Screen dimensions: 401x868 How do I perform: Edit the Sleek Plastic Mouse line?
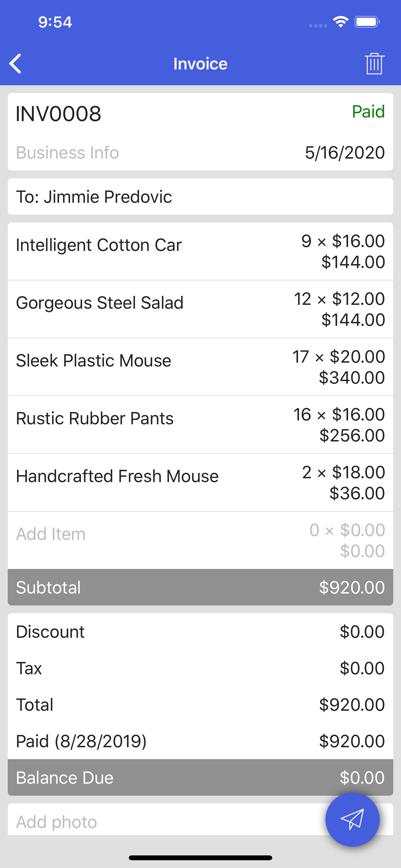coord(200,367)
